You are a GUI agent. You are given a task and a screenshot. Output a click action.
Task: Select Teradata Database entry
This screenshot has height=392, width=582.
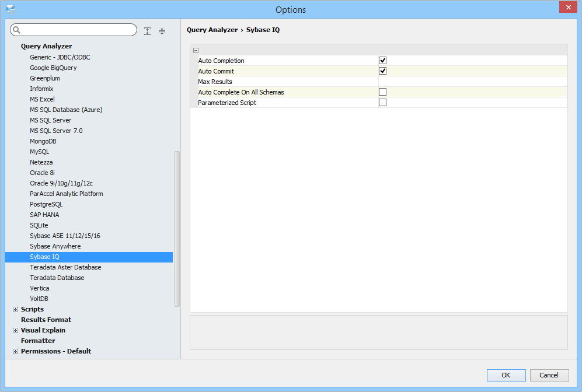coord(57,278)
